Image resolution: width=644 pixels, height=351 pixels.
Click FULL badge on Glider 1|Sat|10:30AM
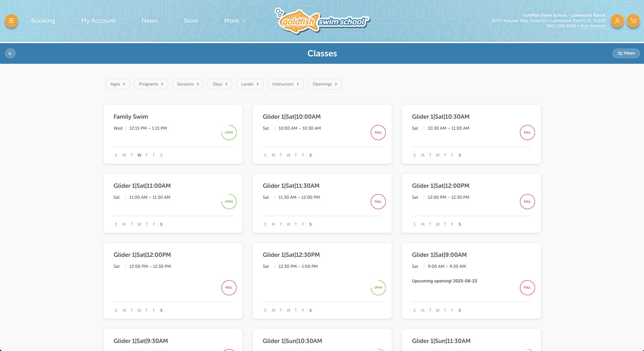pyautogui.click(x=527, y=132)
